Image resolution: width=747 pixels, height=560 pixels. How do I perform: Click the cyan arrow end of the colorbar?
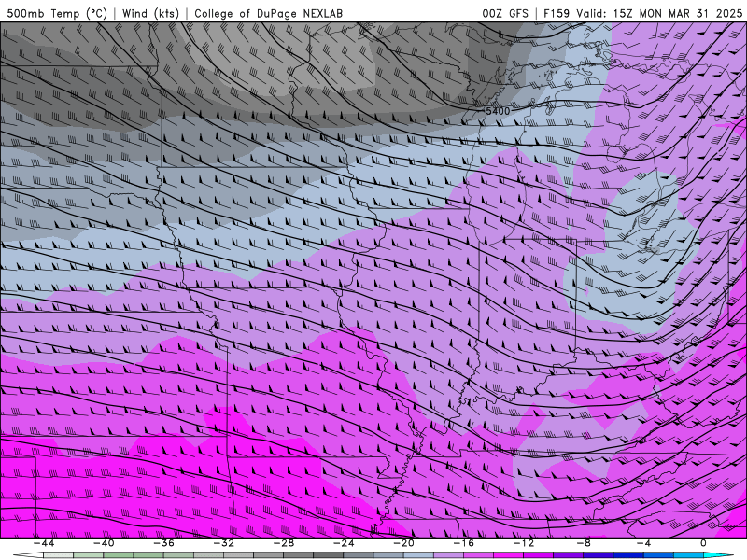(718, 555)
